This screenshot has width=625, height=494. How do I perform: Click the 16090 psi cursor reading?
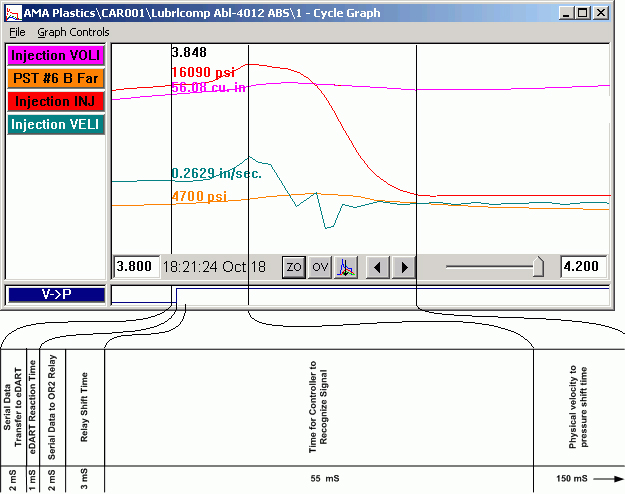[203, 72]
